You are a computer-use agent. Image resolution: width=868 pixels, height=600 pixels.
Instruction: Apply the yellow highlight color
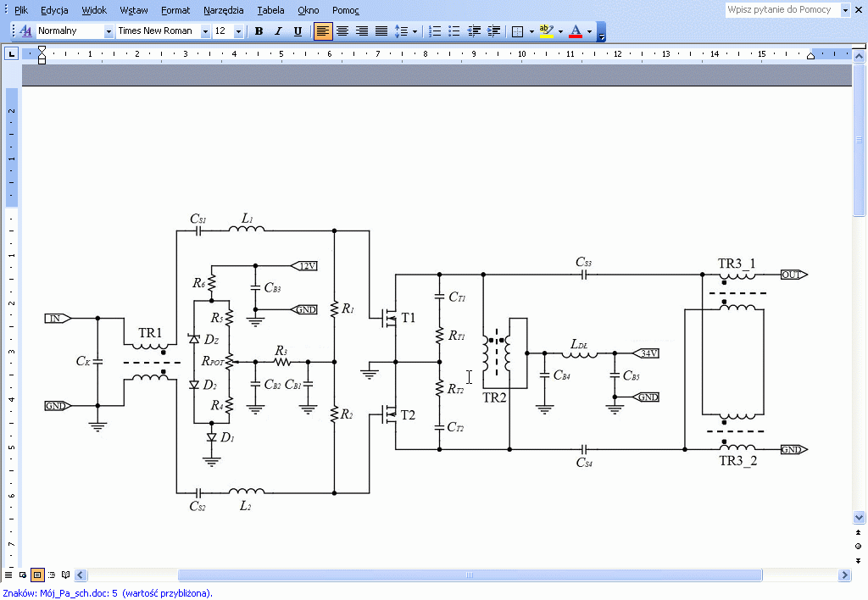pyautogui.click(x=546, y=31)
